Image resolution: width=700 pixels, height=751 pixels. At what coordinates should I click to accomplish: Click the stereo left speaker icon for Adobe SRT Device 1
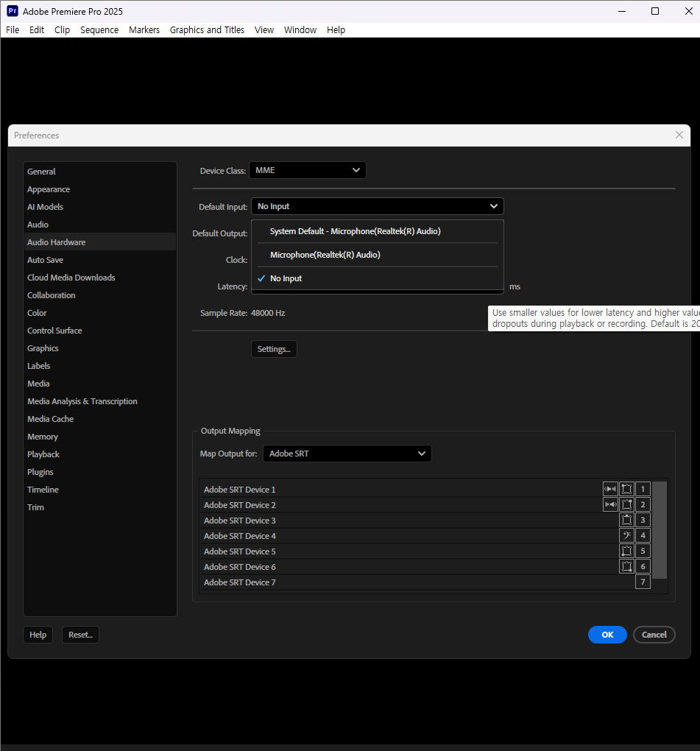coord(610,489)
